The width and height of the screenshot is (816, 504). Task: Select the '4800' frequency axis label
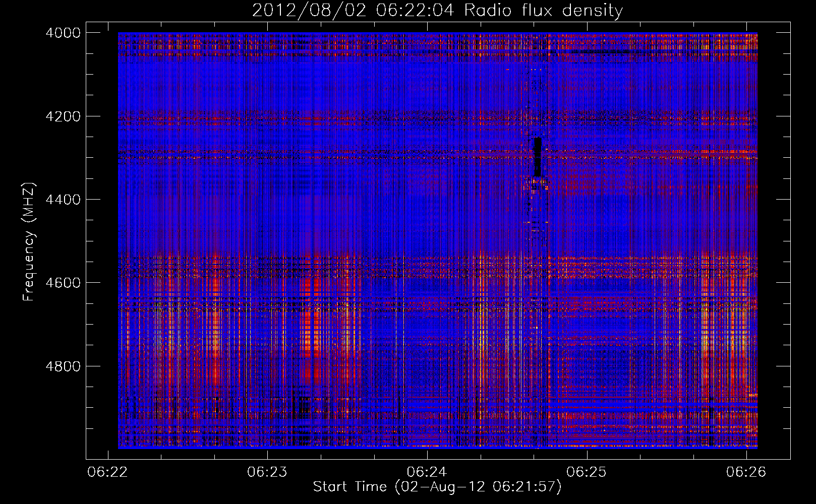point(63,366)
